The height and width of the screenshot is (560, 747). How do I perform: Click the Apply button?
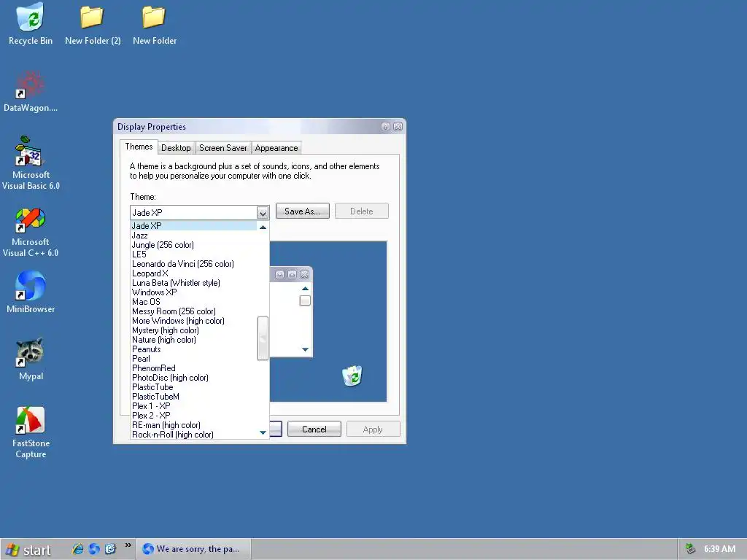[373, 429]
